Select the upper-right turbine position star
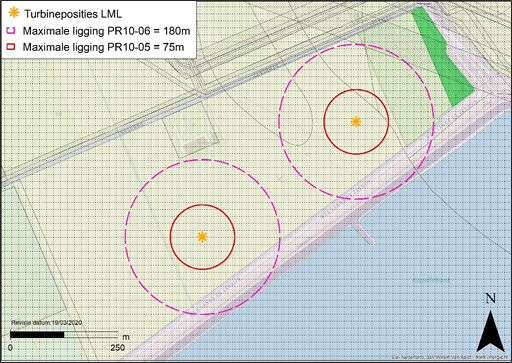Viewport: 512px width, 363px height. (x=356, y=122)
